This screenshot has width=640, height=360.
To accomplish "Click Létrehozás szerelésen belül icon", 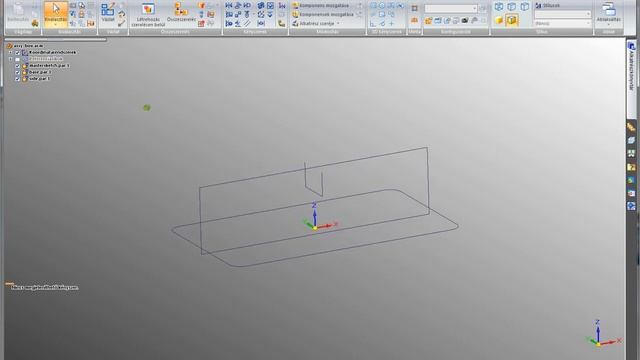I will tap(148, 9).
